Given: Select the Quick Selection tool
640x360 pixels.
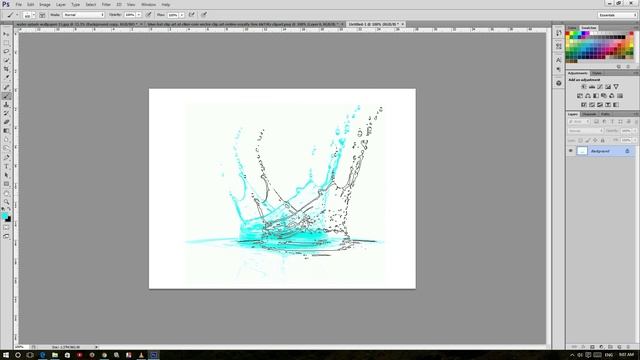Looking at the screenshot, I should coord(6,60).
